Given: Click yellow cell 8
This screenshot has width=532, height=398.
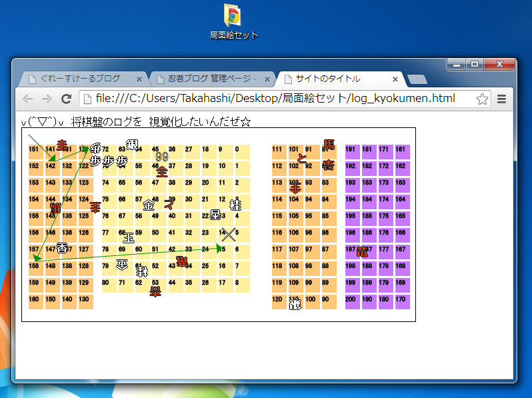Looking at the screenshot, I should tap(243, 285).
